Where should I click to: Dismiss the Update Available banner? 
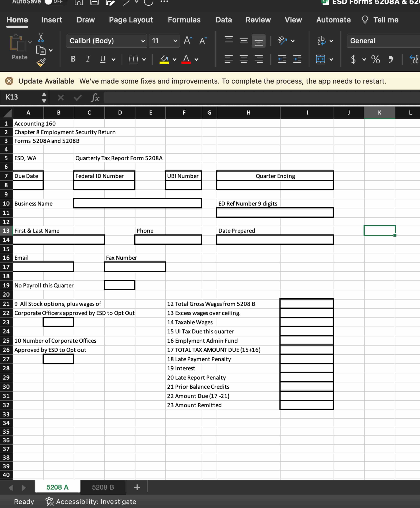(x=9, y=81)
